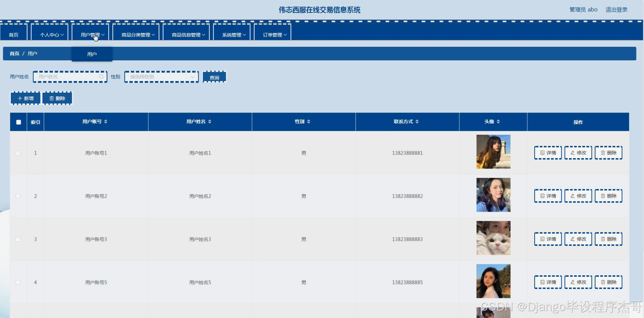
Task: Click 删除 for 用户账号1
Action: point(609,153)
